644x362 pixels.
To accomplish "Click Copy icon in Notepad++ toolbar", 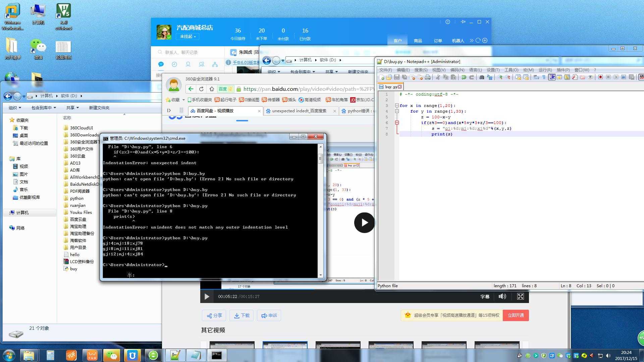I will coord(446,77).
